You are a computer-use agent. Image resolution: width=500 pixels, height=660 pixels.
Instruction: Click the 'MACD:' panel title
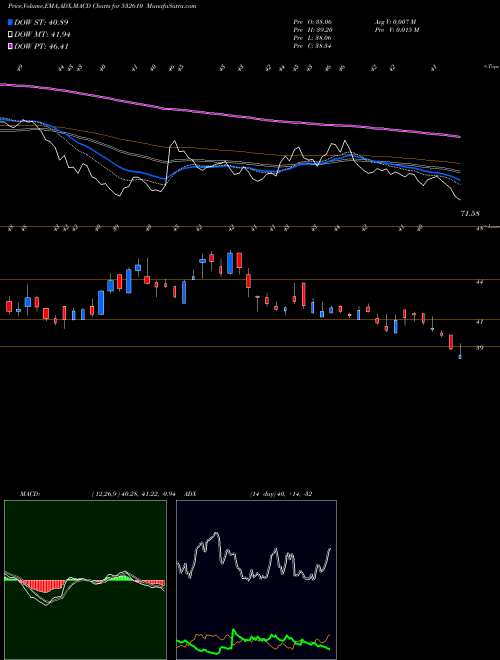(29, 494)
